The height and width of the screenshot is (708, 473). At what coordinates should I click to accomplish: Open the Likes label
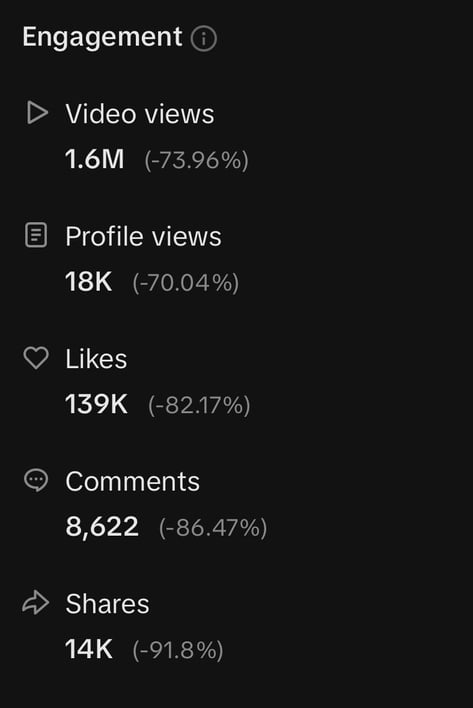[96, 359]
